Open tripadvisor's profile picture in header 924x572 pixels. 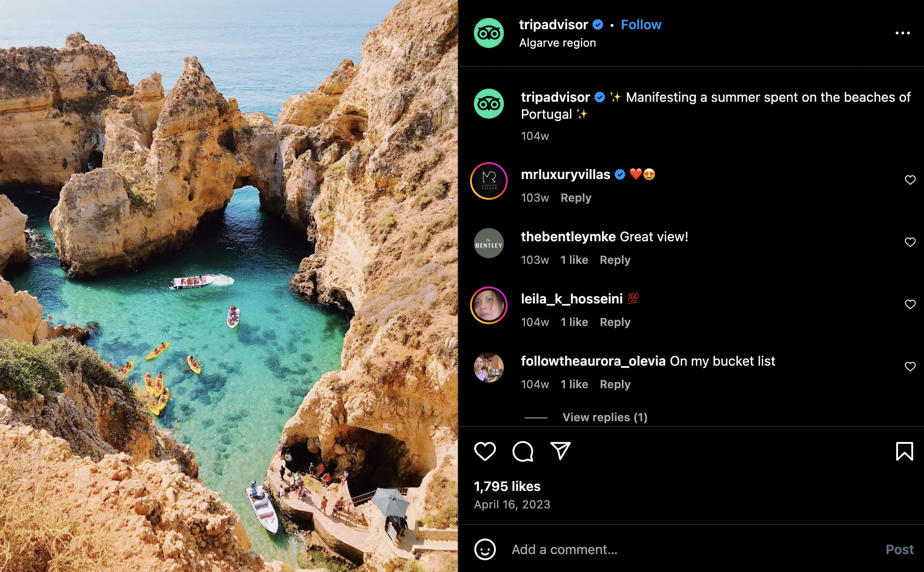pos(489,33)
